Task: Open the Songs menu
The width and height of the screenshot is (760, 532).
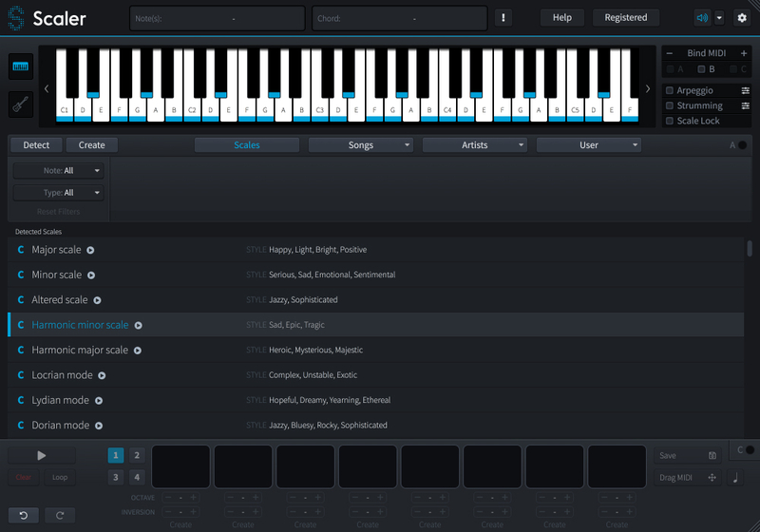Action: pyautogui.click(x=361, y=145)
